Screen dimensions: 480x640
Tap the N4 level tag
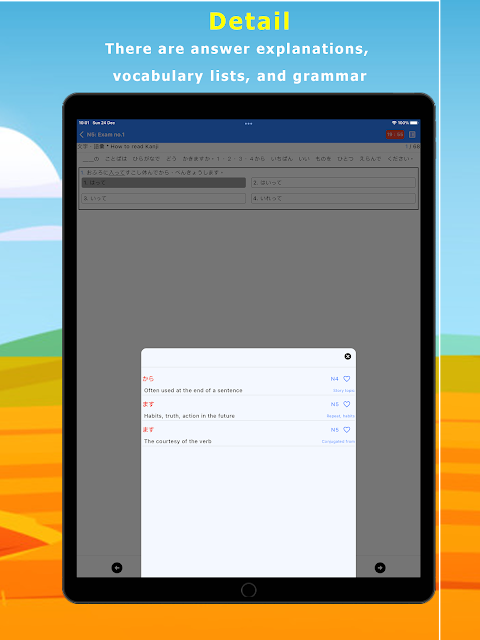pyautogui.click(x=335, y=379)
